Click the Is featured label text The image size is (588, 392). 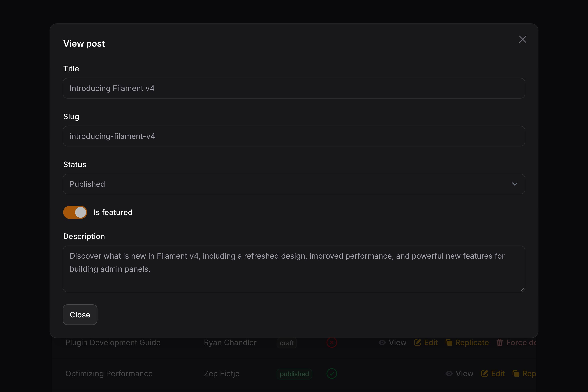pyautogui.click(x=113, y=212)
